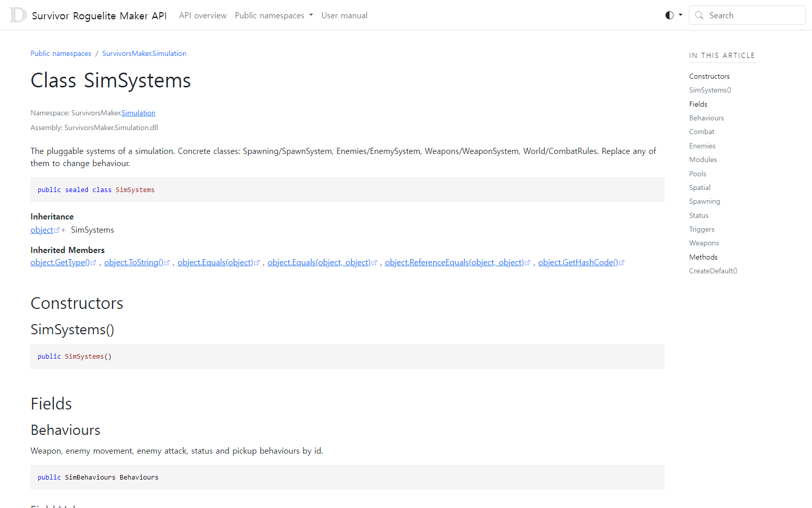This screenshot has width=812, height=508.
Task: Jump to Modules in article outline
Action: 703,160
